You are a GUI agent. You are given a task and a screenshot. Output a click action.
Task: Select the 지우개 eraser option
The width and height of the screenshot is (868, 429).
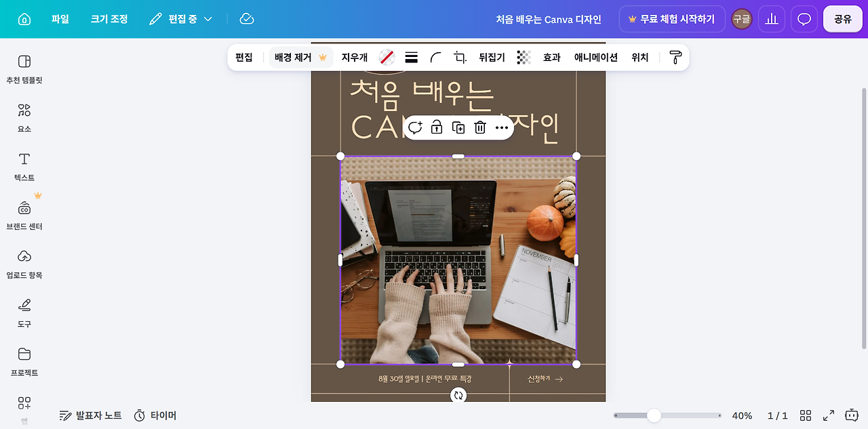click(x=355, y=58)
